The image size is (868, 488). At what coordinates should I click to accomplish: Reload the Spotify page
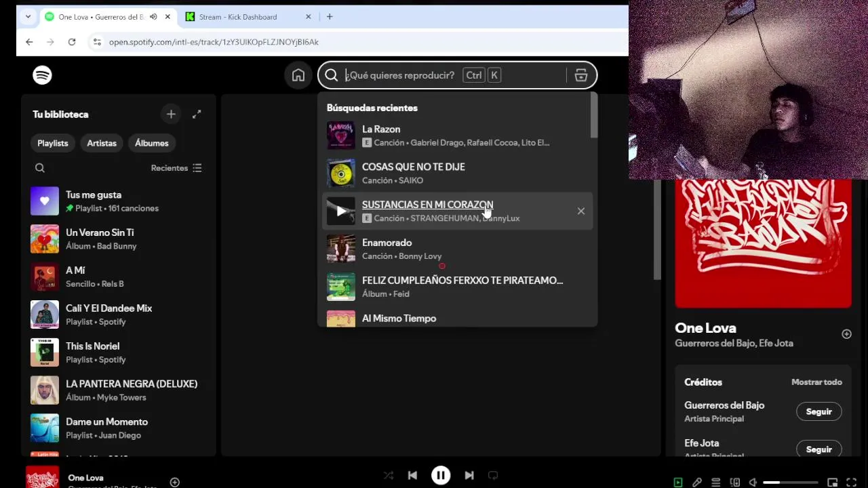coord(72,42)
